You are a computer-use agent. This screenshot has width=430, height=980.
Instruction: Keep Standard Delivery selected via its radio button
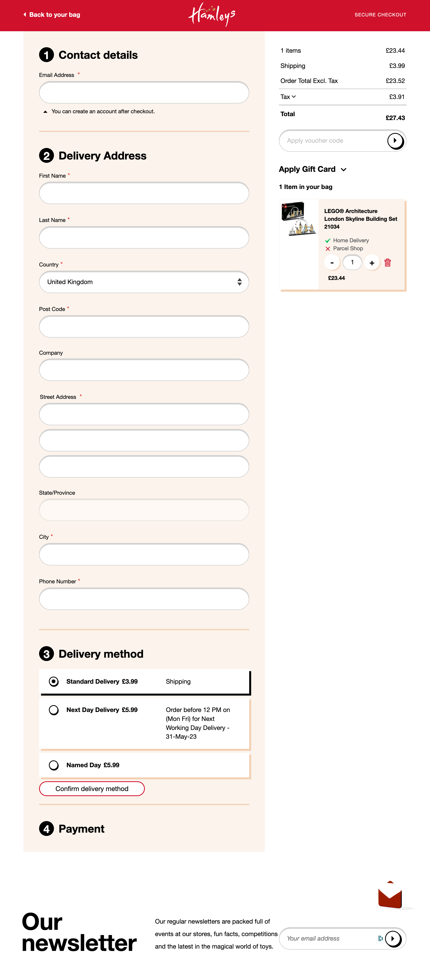point(54,681)
